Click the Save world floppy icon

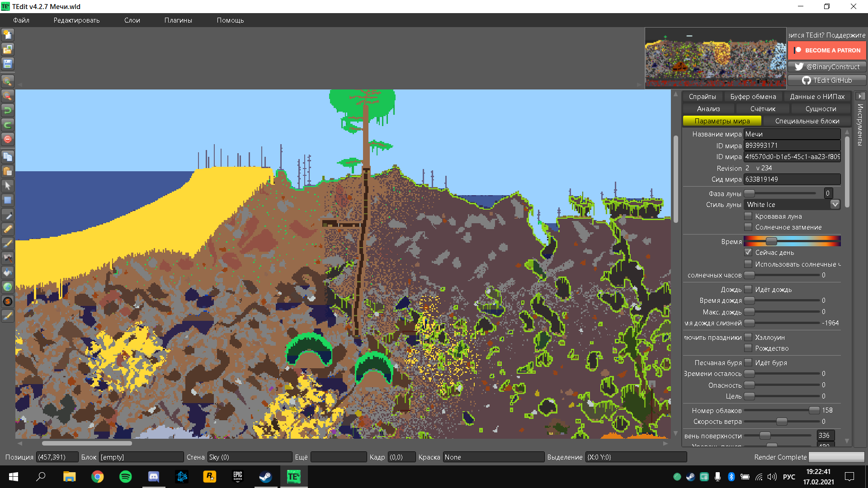(x=8, y=64)
